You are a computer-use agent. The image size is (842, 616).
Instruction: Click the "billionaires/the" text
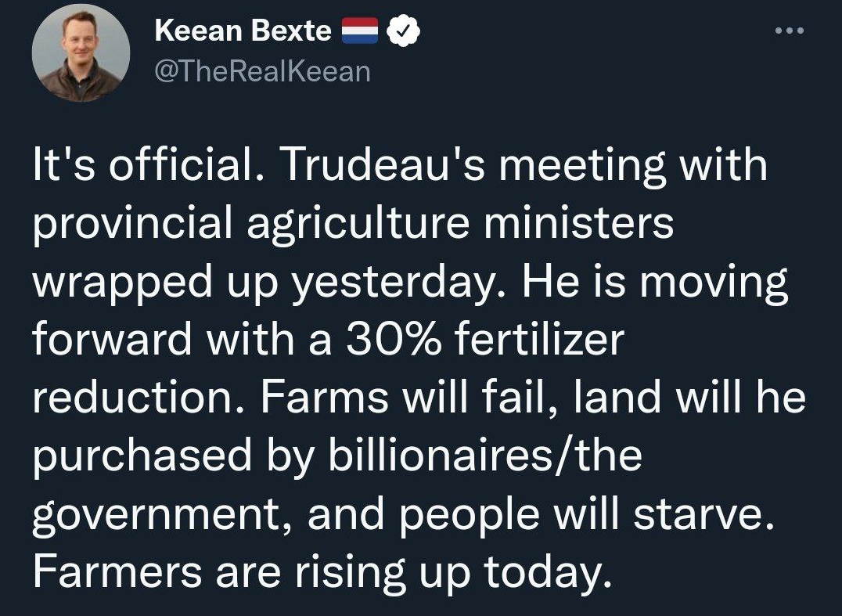(484, 456)
